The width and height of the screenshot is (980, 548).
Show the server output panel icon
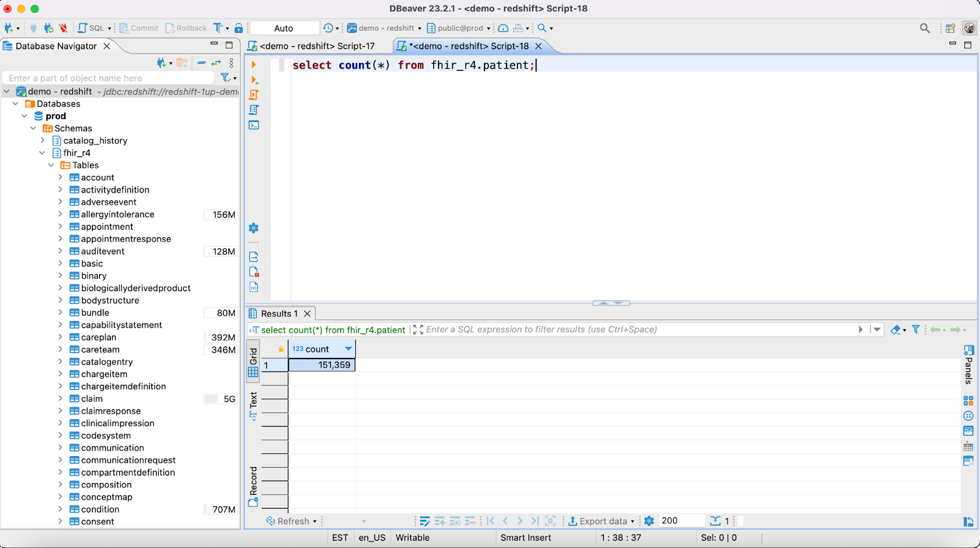point(254,257)
